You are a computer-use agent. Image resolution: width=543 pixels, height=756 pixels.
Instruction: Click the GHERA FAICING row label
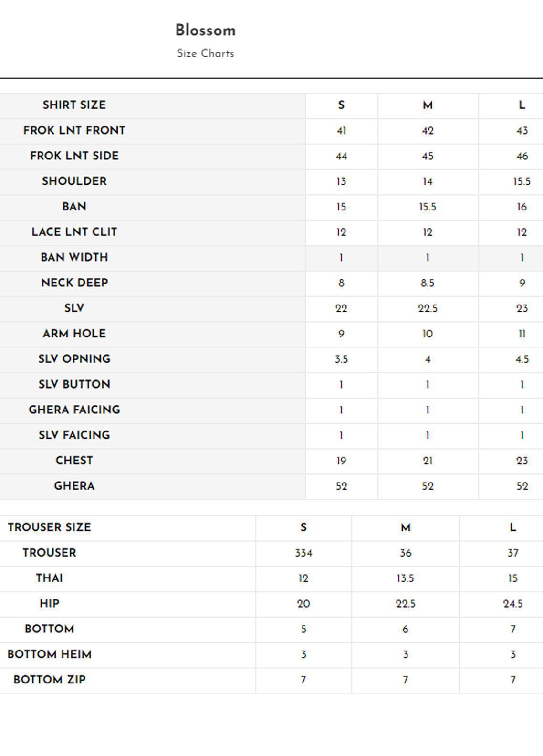74,409
